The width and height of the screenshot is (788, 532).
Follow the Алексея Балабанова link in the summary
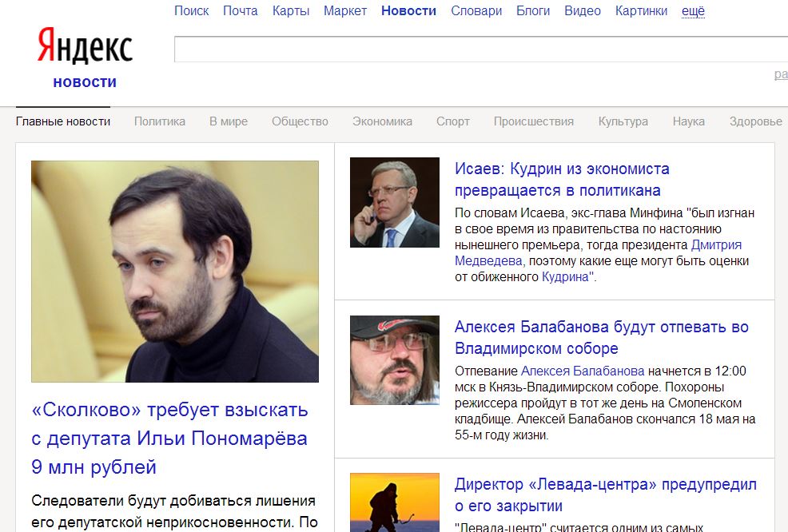click(x=583, y=371)
